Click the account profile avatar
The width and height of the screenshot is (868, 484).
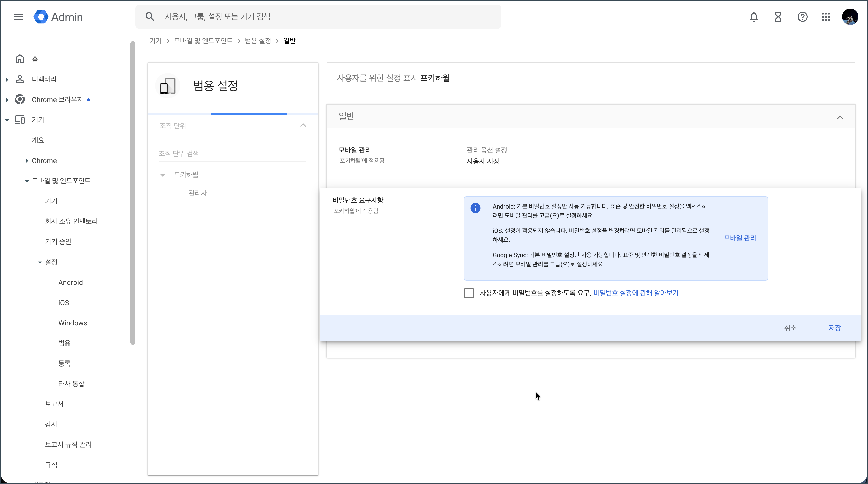pyautogui.click(x=850, y=17)
